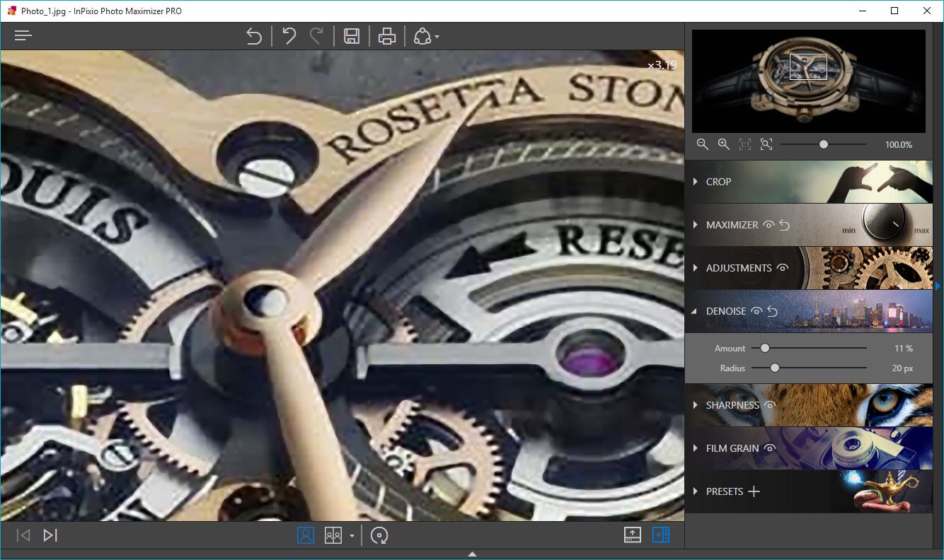The width and height of the screenshot is (944, 560).
Task: Click the rotate image icon
Action: (380, 535)
